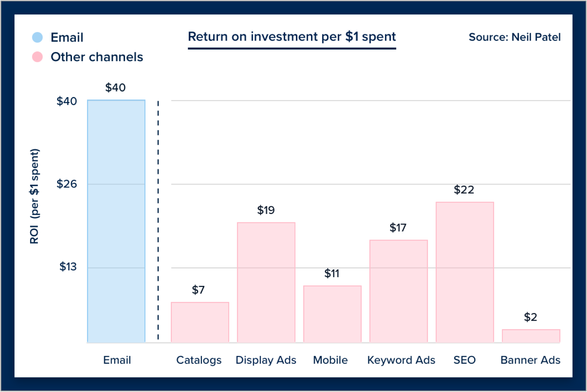
Task: Select the SEO bar
Action: coord(465,272)
